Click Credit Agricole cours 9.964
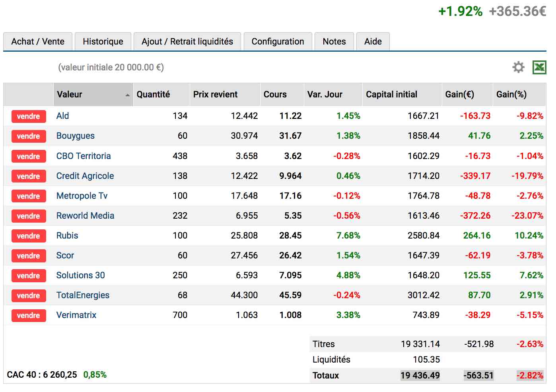Screen dimensions: 556x392 click(x=290, y=176)
